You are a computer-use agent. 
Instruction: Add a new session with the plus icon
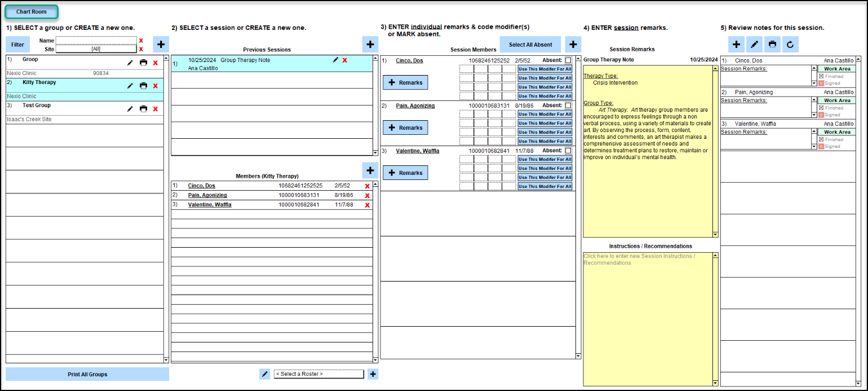click(x=370, y=45)
